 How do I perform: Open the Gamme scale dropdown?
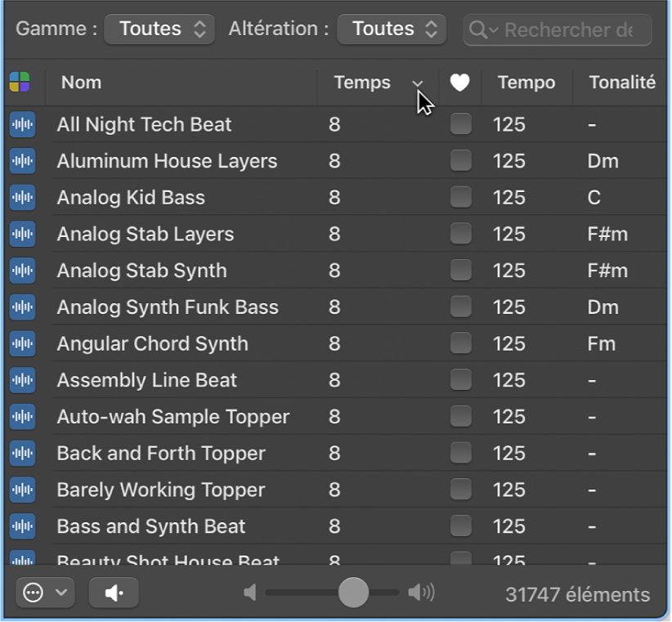(x=159, y=29)
